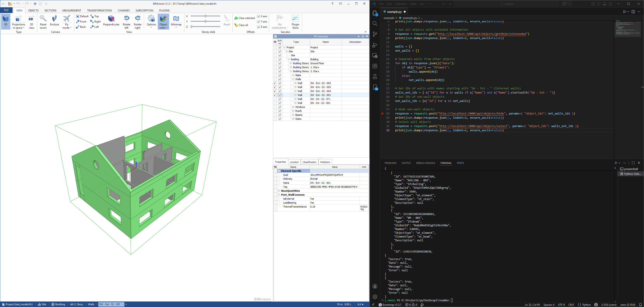Screen dimensions: 644x307
Task: Click the Clear selected button
Action: [x=244, y=18]
